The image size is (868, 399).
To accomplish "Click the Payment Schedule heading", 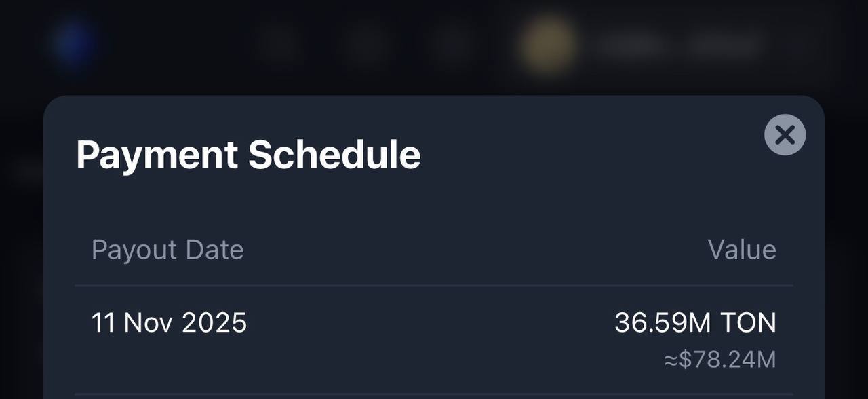I will (x=248, y=155).
